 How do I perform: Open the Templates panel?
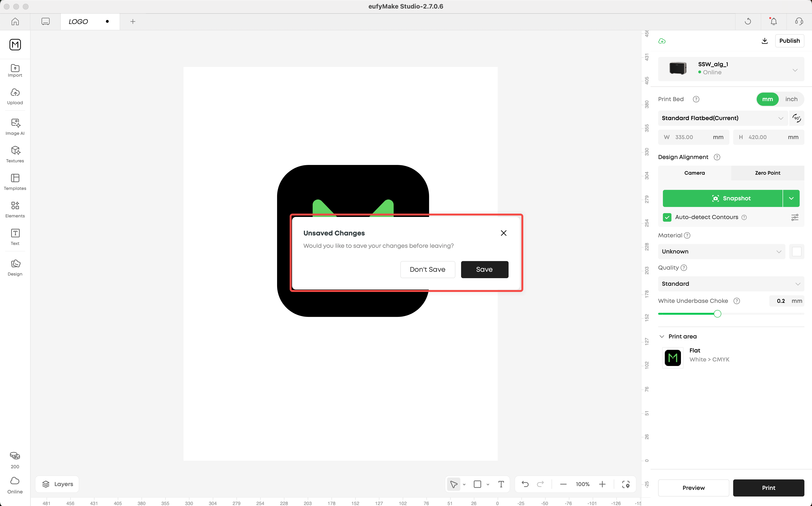[x=15, y=182]
